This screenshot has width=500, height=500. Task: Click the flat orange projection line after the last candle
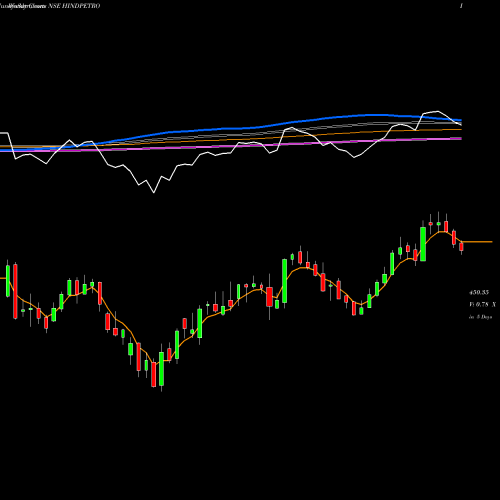(x=477, y=242)
